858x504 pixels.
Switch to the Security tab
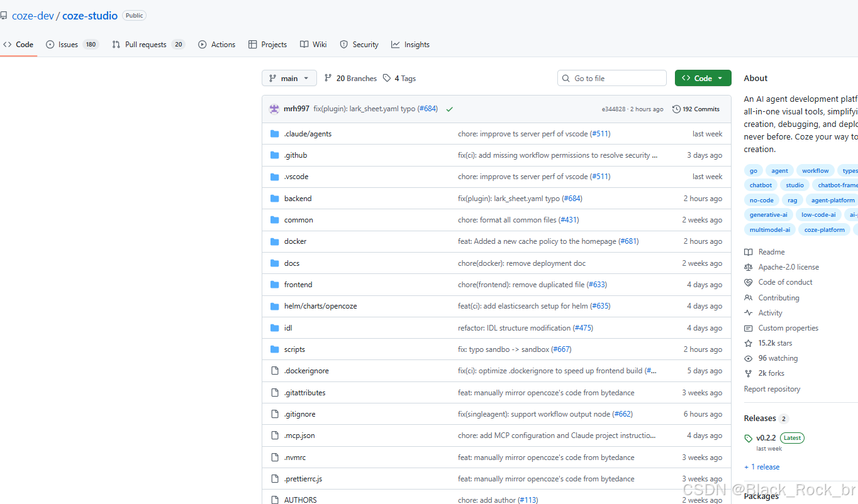coord(359,45)
